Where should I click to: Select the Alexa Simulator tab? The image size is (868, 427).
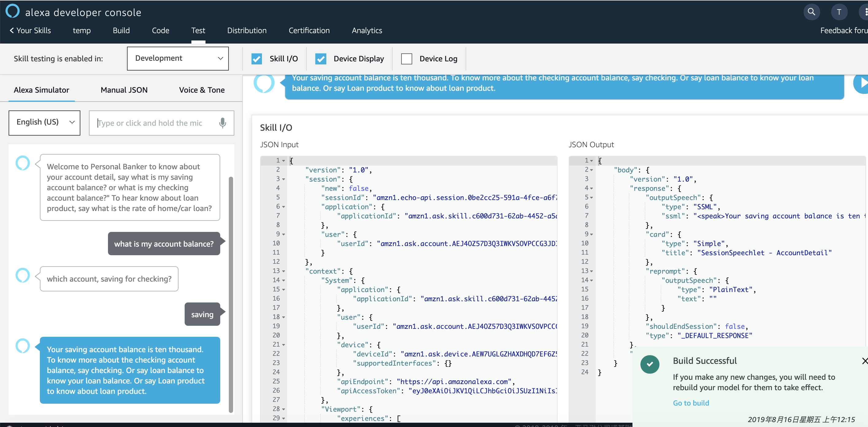(x=41, y=90)
